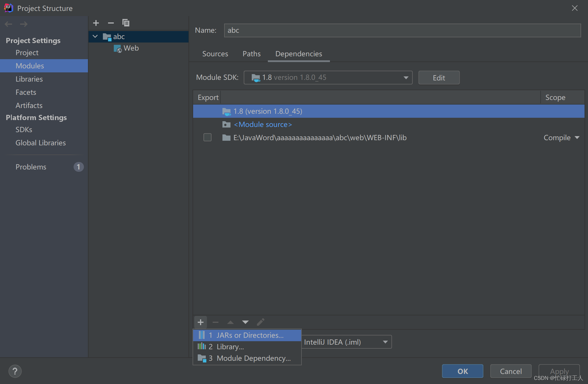Image resolution: width=588 pixels, height=384 pixels.
Task: Click the move dependency down arrow
Action: coord(245,322)
